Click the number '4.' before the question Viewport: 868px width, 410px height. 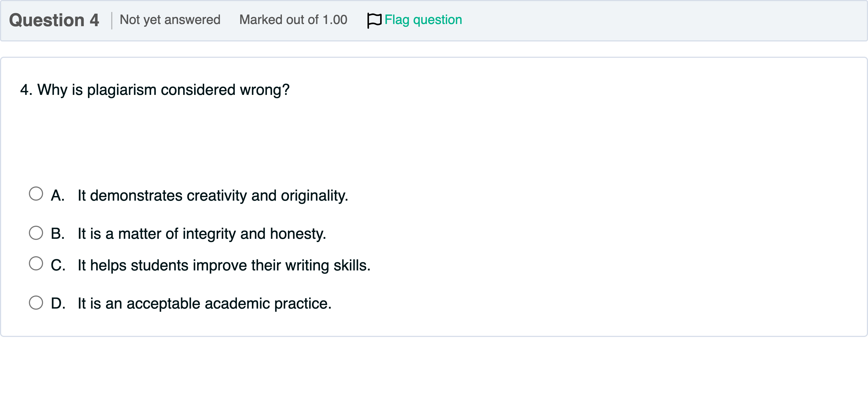tap(26, 90)
